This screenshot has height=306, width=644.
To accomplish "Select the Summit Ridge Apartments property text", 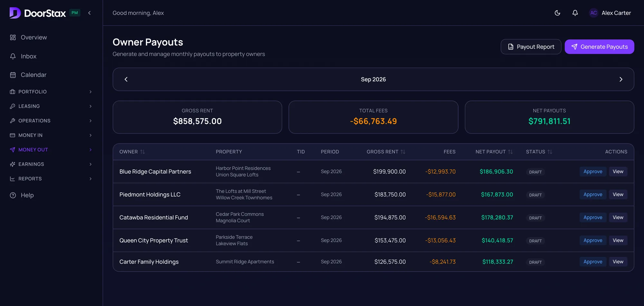I will point(245,262).
